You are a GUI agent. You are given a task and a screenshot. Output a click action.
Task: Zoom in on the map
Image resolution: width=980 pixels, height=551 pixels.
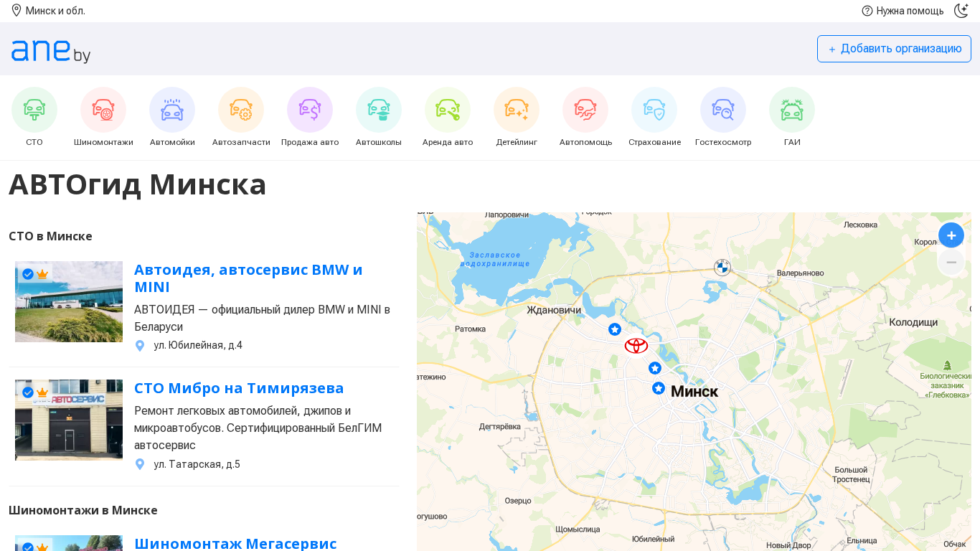[951, 235]
